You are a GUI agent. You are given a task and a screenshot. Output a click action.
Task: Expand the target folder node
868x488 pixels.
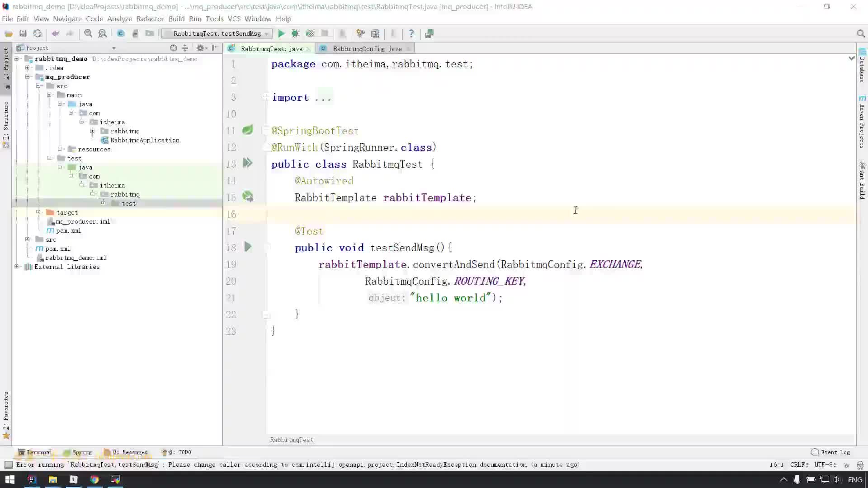pyautogui.click(x=38, y=212)
